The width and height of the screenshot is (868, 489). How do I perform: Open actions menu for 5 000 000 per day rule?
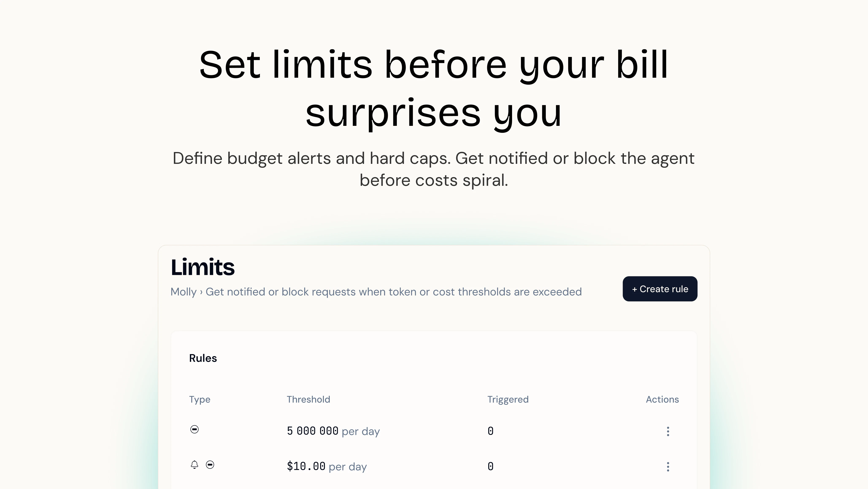(x=668, y=431)
